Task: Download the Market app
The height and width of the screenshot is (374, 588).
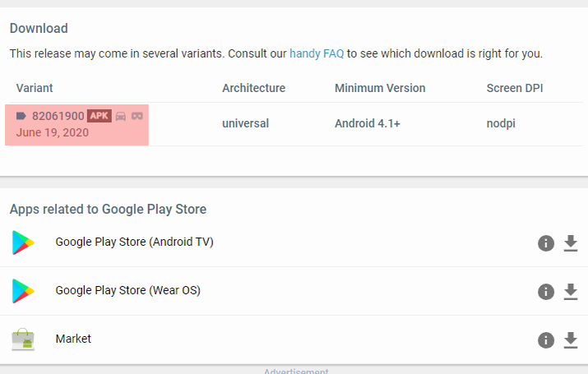Action: [571, 340]
